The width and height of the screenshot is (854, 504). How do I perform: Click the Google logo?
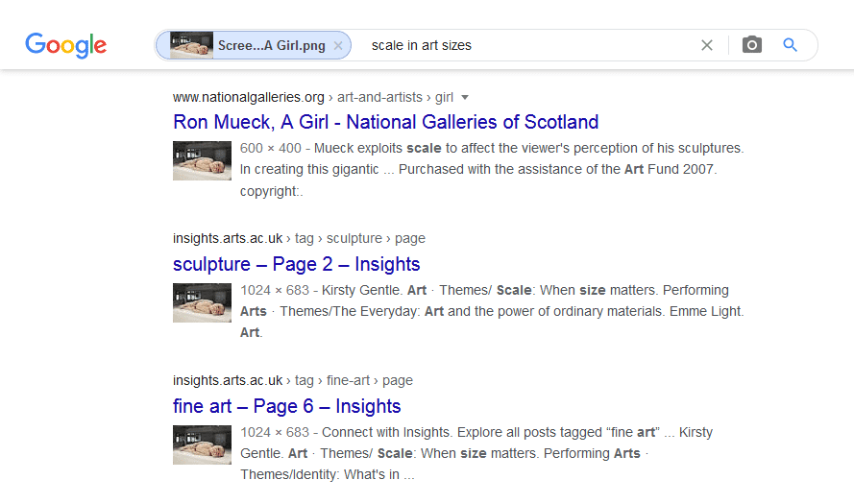[65, 45]
